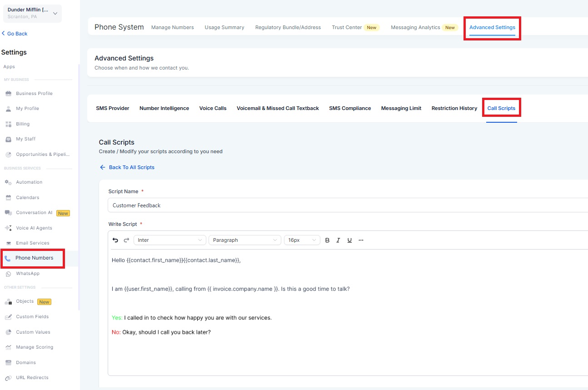Open the Domains settings page
This screenshot has width=588, height=390.
coord(26,363)
